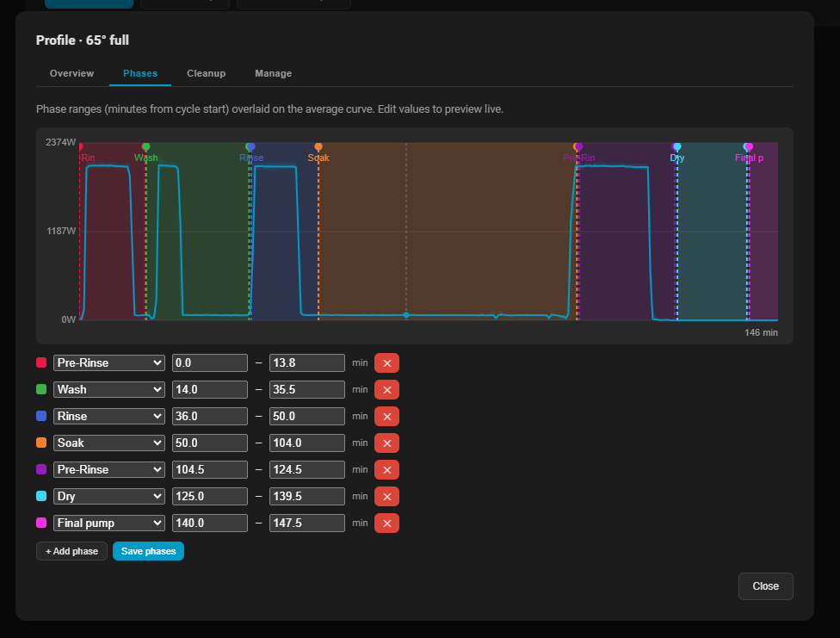Switch to the Overview tab
The height and width of the screenshot is (638, 840).
[x=71, y=73]
